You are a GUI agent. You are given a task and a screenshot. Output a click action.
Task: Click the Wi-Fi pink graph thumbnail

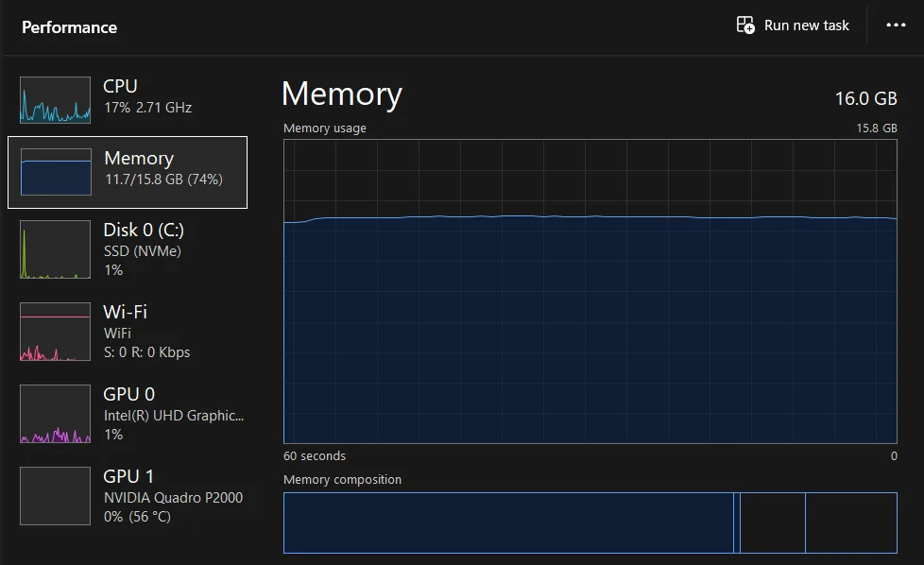coord(56,332)
